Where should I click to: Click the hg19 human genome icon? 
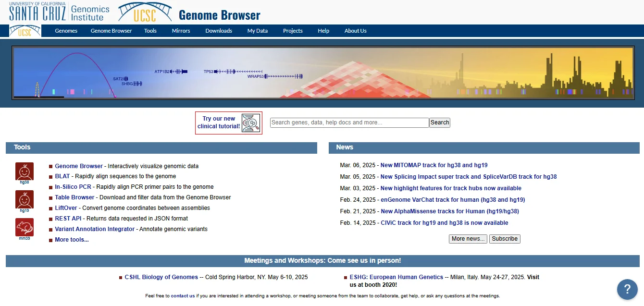click(x=25, y=199)
